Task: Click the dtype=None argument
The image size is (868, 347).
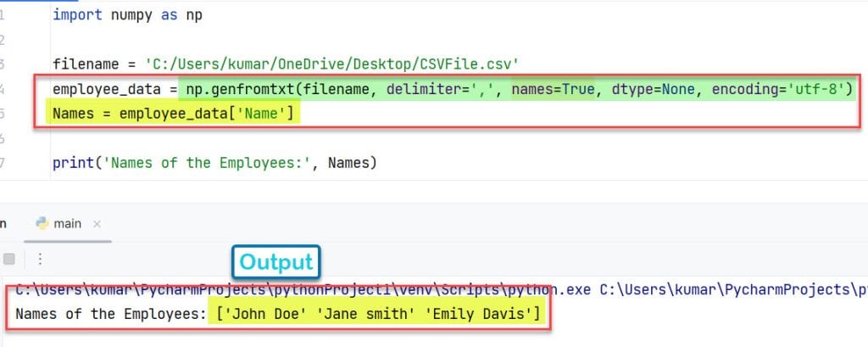Action: coord(653,89)
